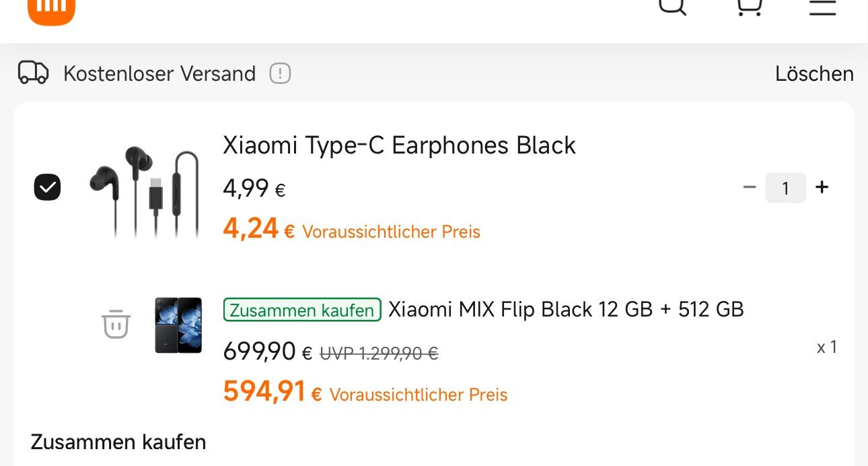
Task: Show free shipping info icon
Action: (280, 73)
